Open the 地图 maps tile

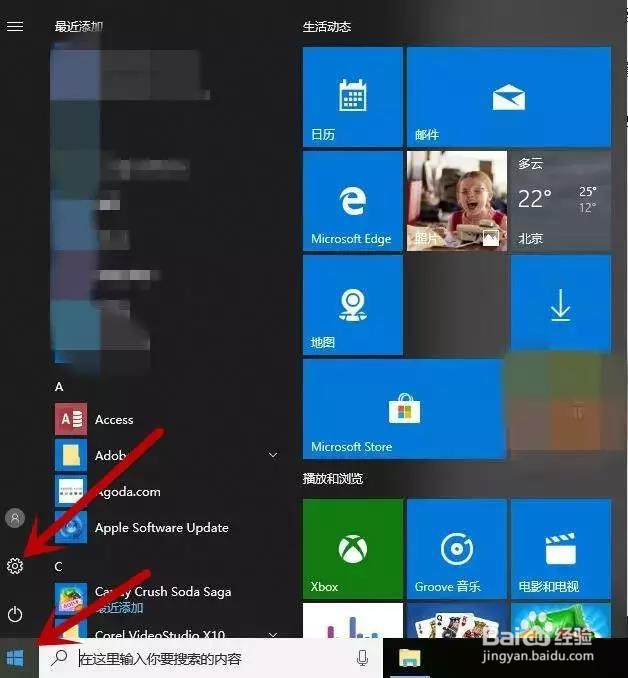(352, 305)
